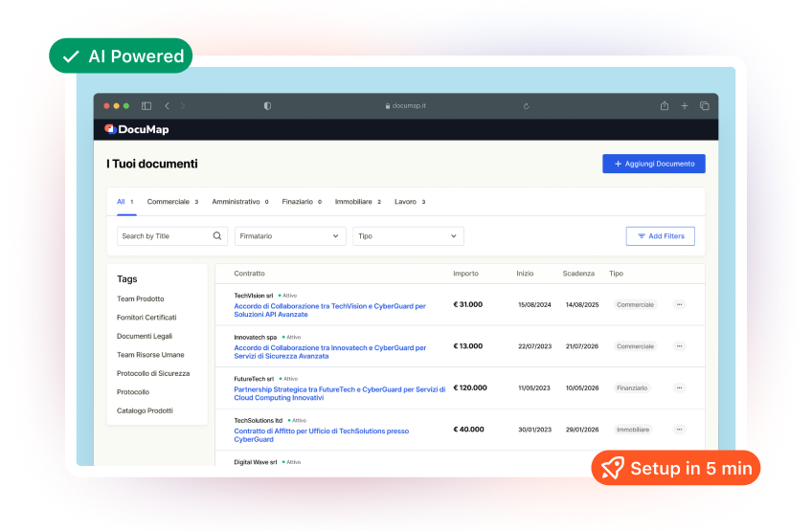Select the Documenti Legali tag
The width and height of the screenshot is (812, 531).
147,336
